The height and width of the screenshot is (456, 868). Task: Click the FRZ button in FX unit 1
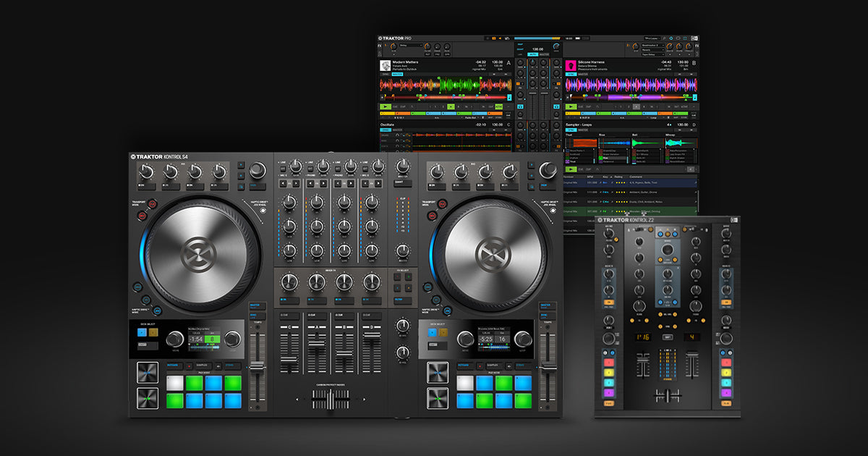point(437,54)
